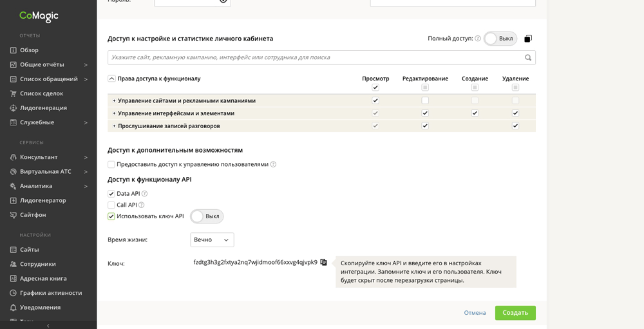Image resolution: width=644 pixels, height=329 pixels.
Task: Copy the API key using copy icon
Action: click(x=324, y=262)
